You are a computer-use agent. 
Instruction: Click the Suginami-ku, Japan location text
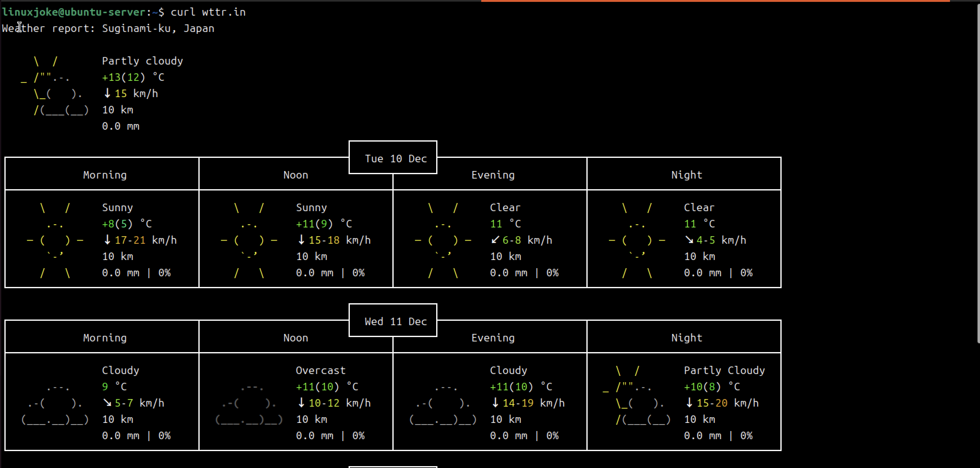tap(158, 29)
